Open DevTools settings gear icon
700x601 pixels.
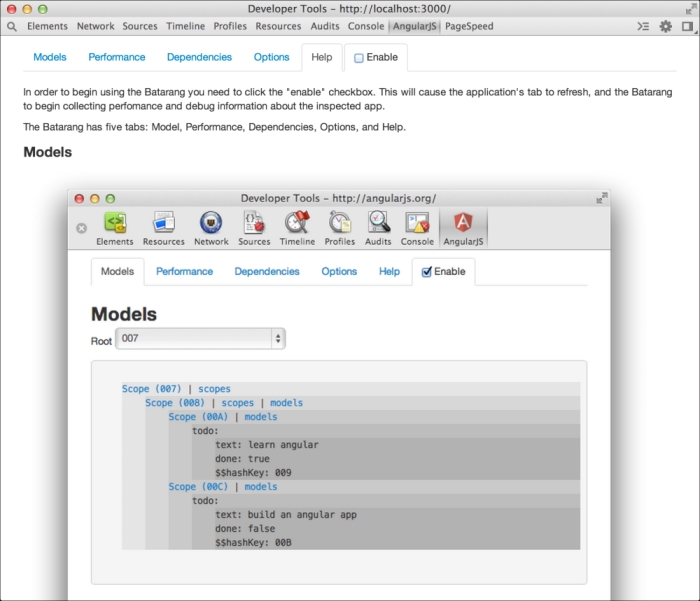(666, 26)
